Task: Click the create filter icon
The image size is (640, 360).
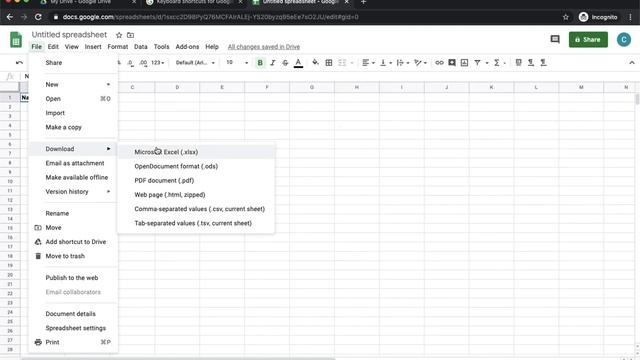Action: [477, 62]
